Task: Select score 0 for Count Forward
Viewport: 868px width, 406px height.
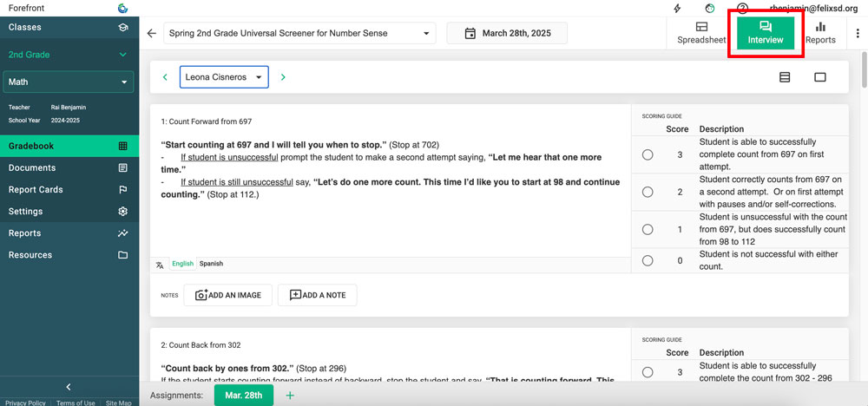Action: point(648,260)
